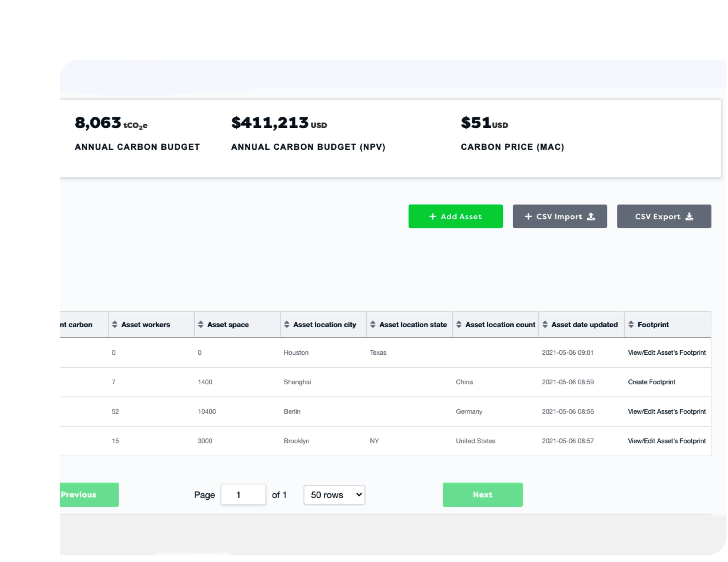Click the plus icon on Add Asset
Image resolution: width=728 pixels, height=562 pixels.
coord(433,217)
